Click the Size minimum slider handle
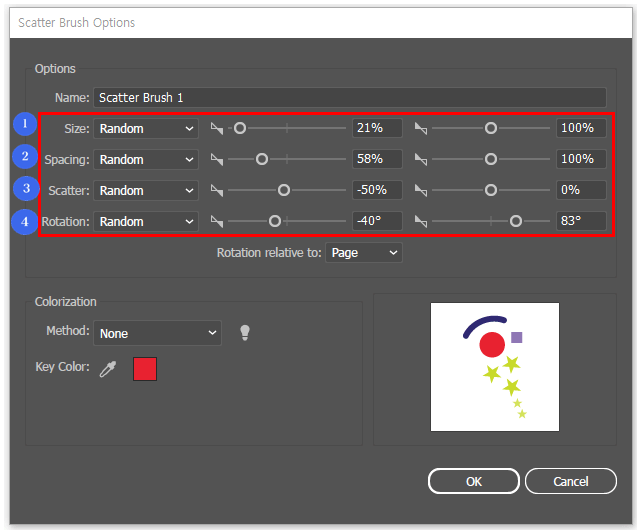The width and height of the screenshot is (638, 531). pos(240,129)
